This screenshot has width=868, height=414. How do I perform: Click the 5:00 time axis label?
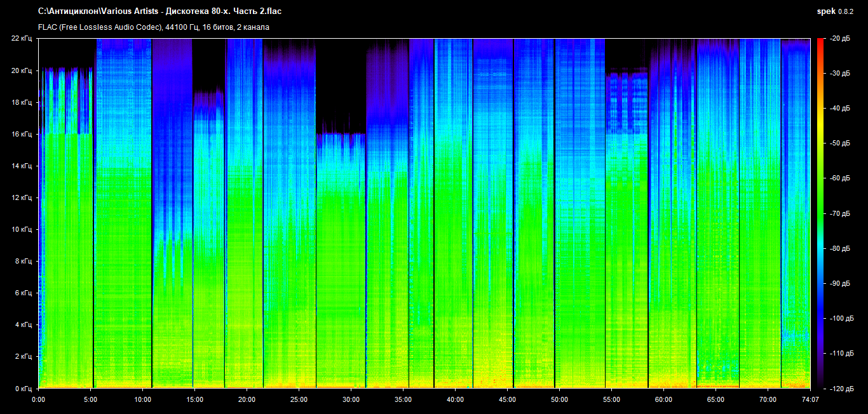tap(90, 400)
